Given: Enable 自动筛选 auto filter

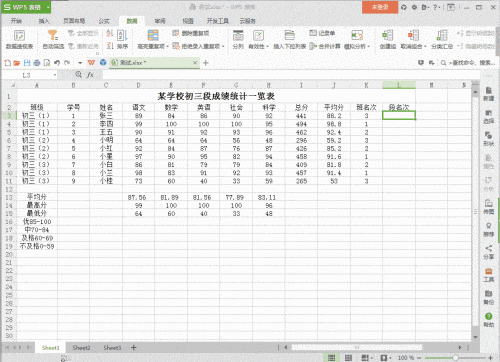Looking at the screenshot, I should (53, 39).
